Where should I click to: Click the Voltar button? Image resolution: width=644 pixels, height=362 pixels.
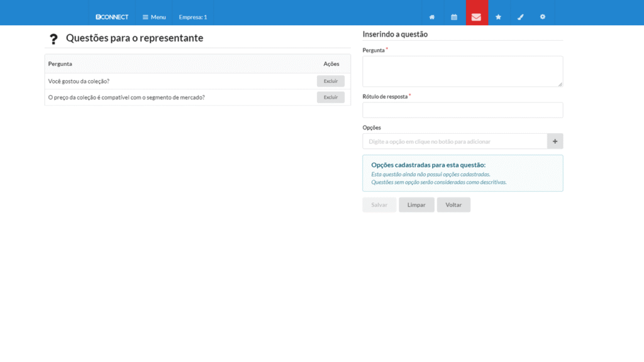[x=453, y=205]
